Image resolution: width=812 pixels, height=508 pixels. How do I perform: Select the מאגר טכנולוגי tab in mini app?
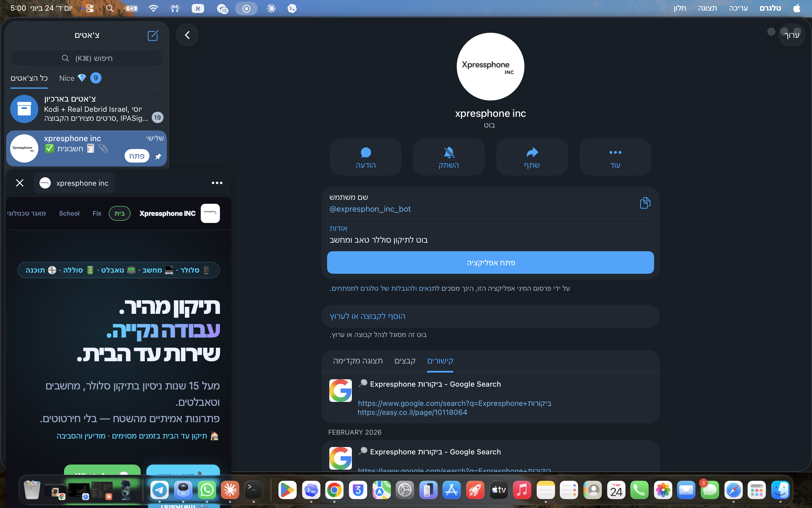[x=26, y=213]
